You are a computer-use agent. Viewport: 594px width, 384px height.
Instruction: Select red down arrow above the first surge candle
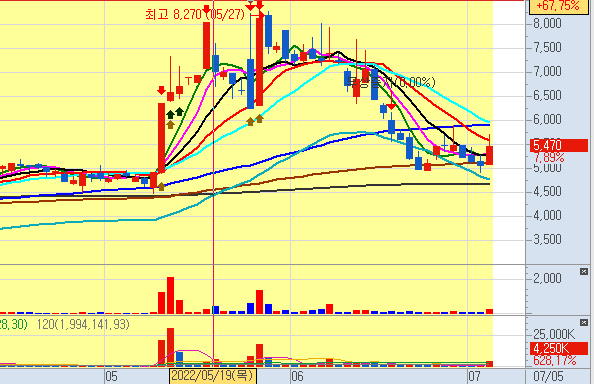pos(161,90)
